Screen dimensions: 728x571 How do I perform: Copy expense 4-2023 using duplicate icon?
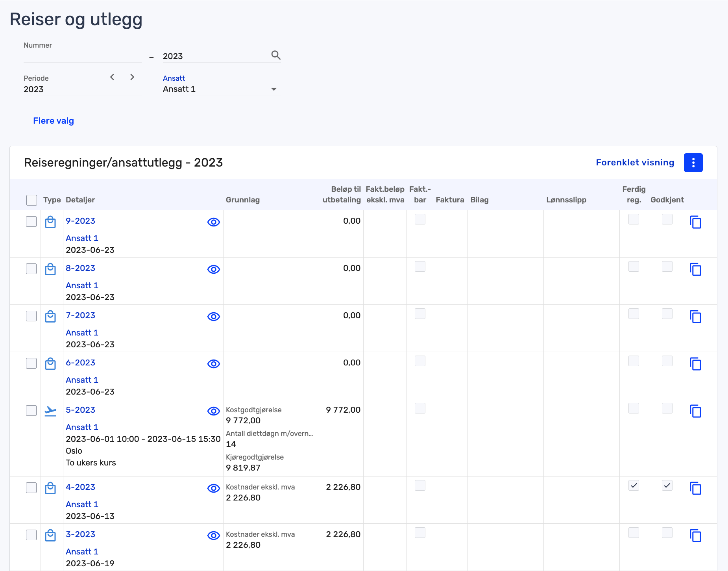click(695, 488)
